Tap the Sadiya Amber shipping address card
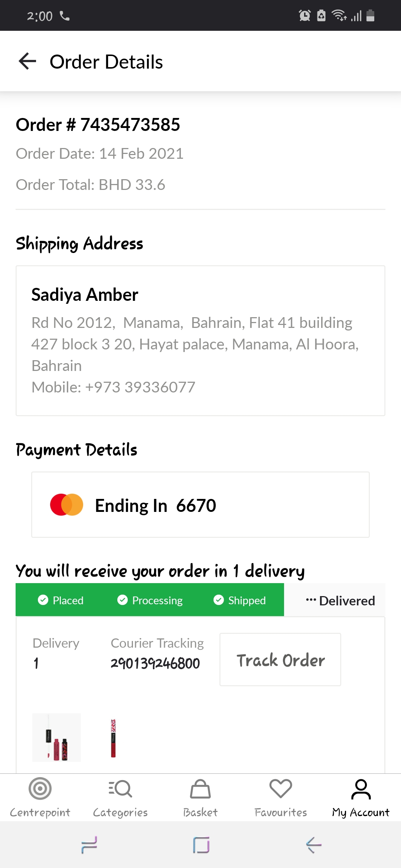The image size is (401, 868). coord(200,341)
